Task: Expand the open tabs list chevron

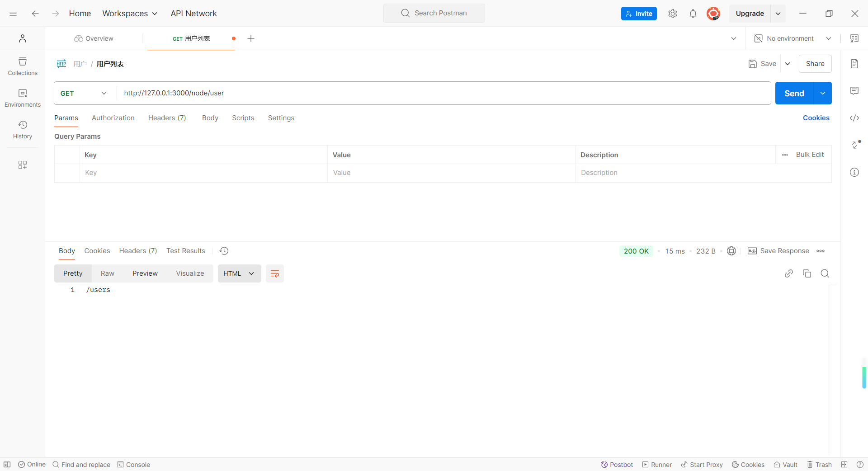Action: coord(734,38)
